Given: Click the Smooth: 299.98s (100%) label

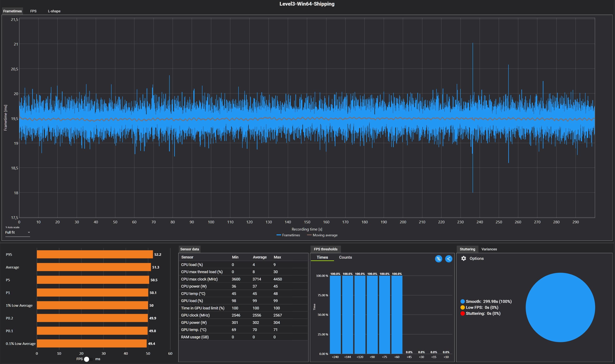Looking at the screenshot, I should tap(489, 302).
